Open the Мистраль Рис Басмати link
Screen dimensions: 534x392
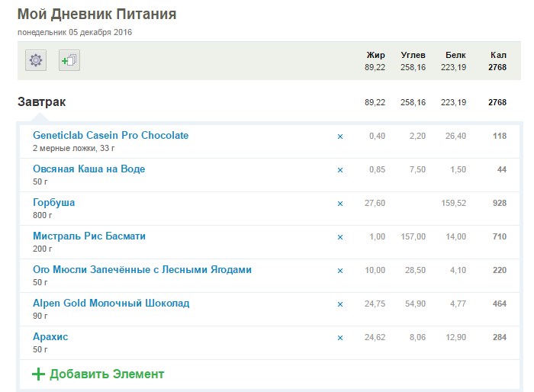pos(89,236)
